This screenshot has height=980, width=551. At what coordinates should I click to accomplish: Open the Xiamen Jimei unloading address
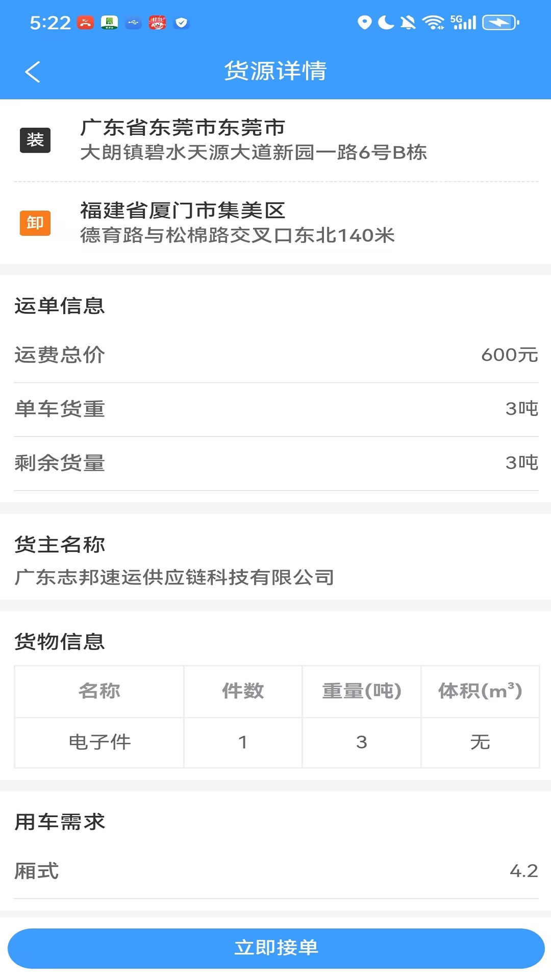coord(237,223)
